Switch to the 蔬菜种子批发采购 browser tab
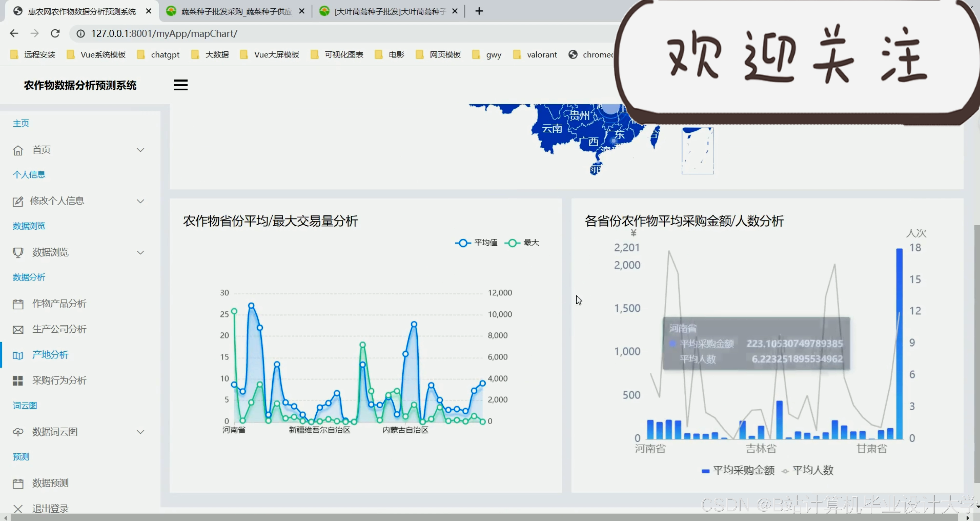This screenshot has height=521, width=980. (x=236, y=11)
